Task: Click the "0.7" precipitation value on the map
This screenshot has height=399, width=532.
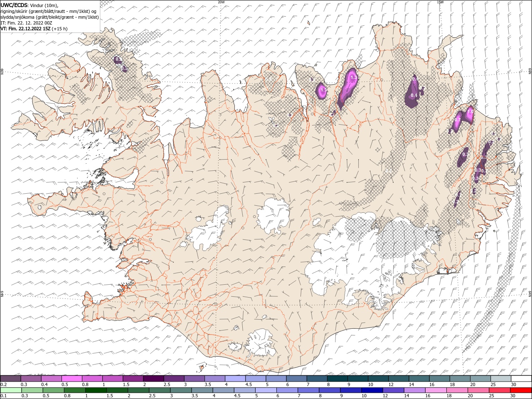Action: [457, 120]
